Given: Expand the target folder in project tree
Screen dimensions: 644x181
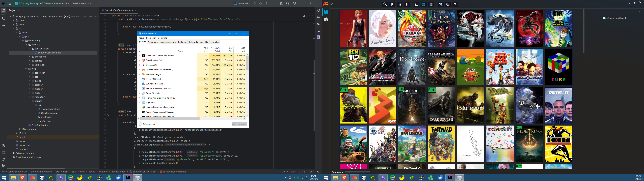Looking at the screenshot, I should pyautogui.click(x=13, y=137).
